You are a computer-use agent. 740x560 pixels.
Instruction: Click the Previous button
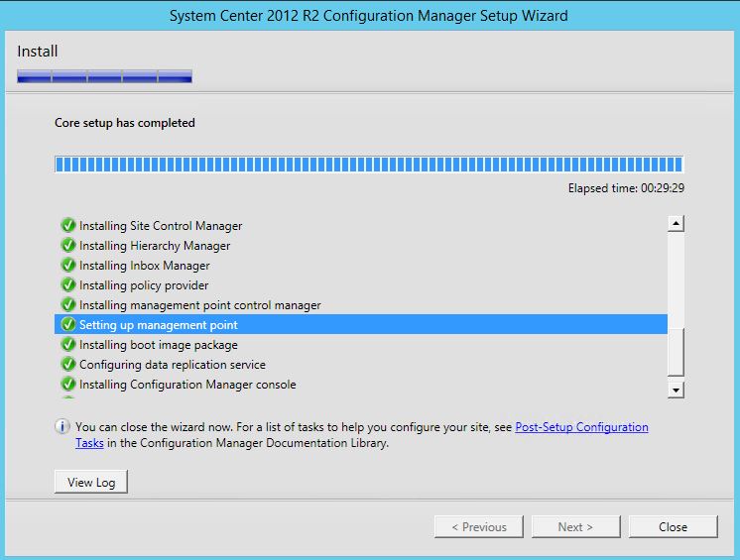pos(479,526)
